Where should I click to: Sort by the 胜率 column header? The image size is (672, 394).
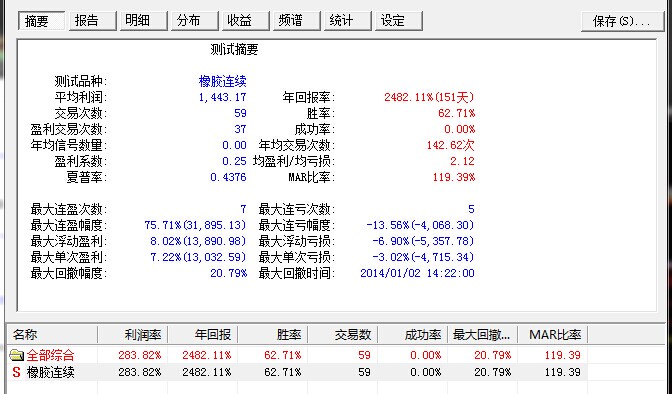272,334
